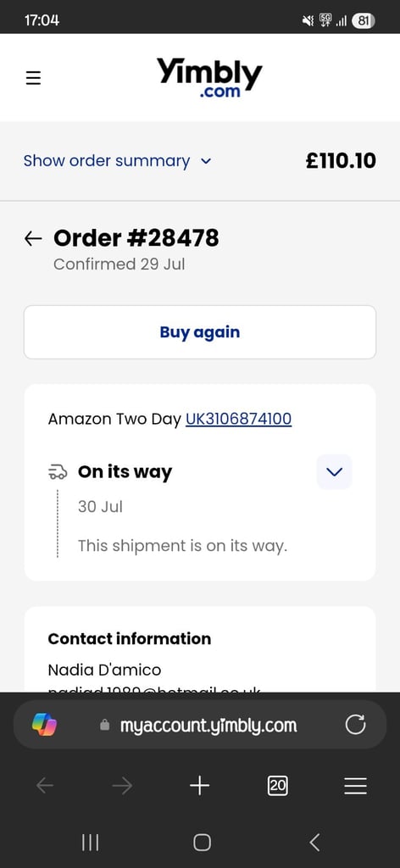Tap the Android home button

202,843
